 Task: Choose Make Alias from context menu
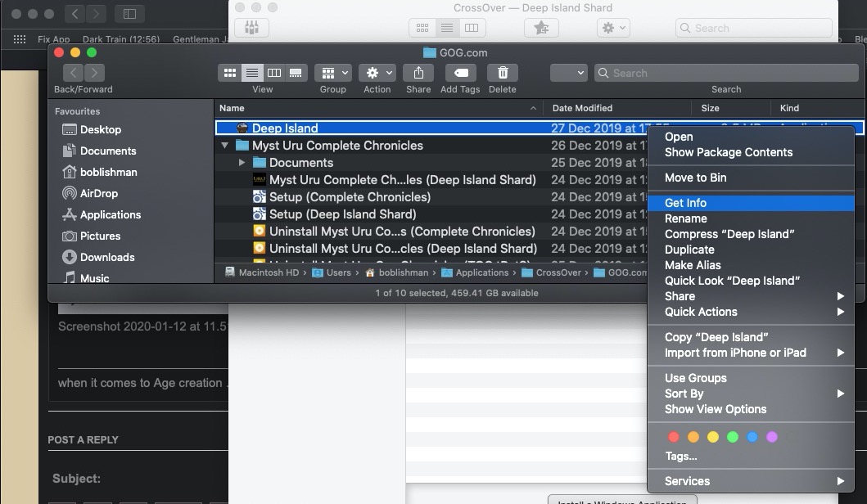click(x=751, y=265)
